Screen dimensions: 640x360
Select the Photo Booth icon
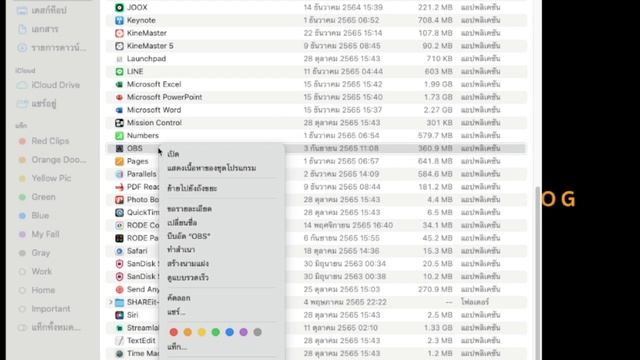click(119, 200)
